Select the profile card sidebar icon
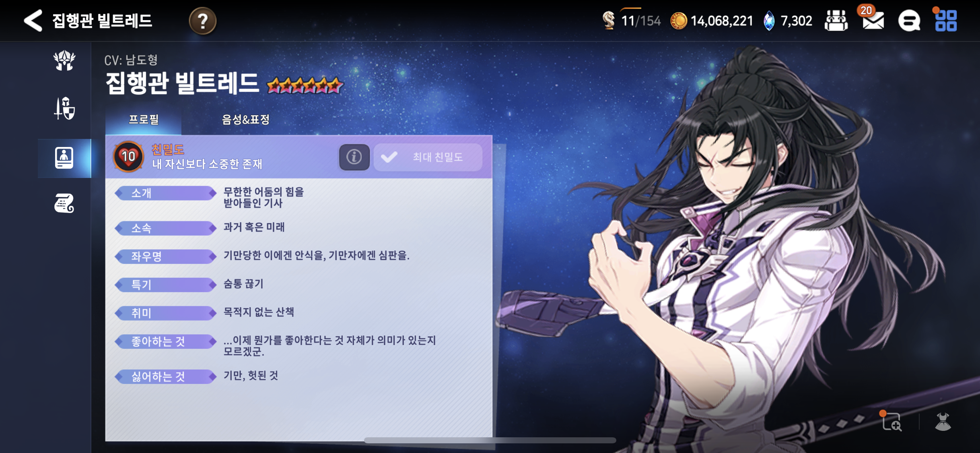 pyautogui.click(x=64, y=158)
